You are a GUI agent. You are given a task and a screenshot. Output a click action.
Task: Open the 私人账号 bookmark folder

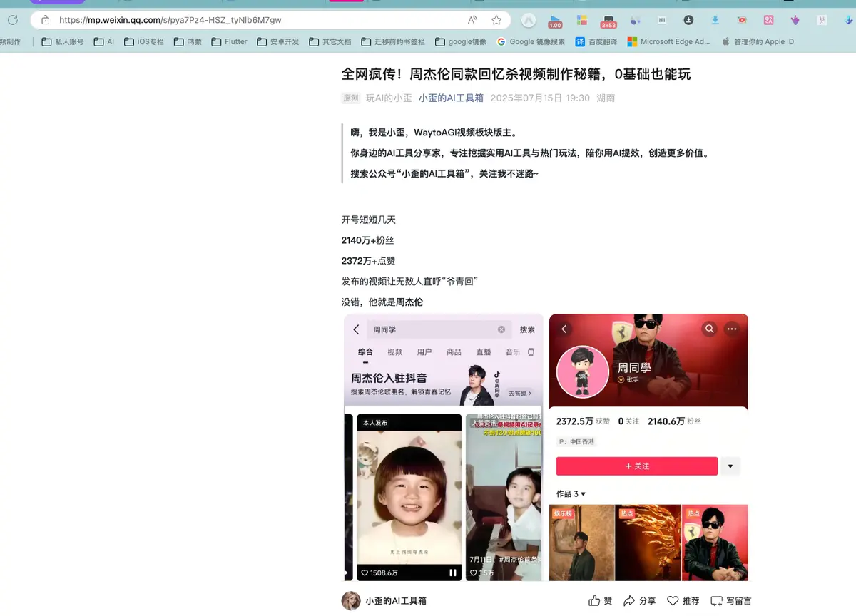click(63, 42)
